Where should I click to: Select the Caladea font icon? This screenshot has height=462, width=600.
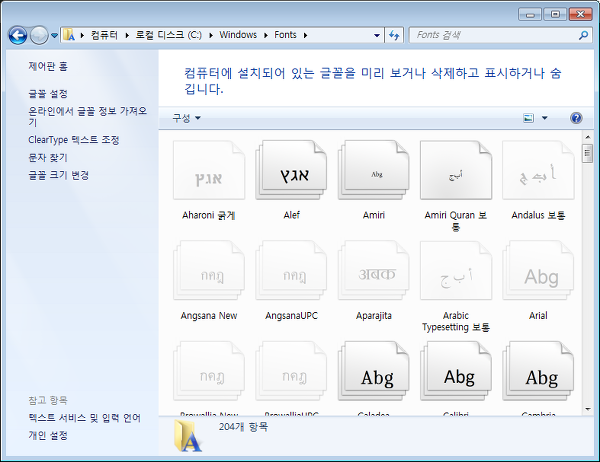point(373,371)
